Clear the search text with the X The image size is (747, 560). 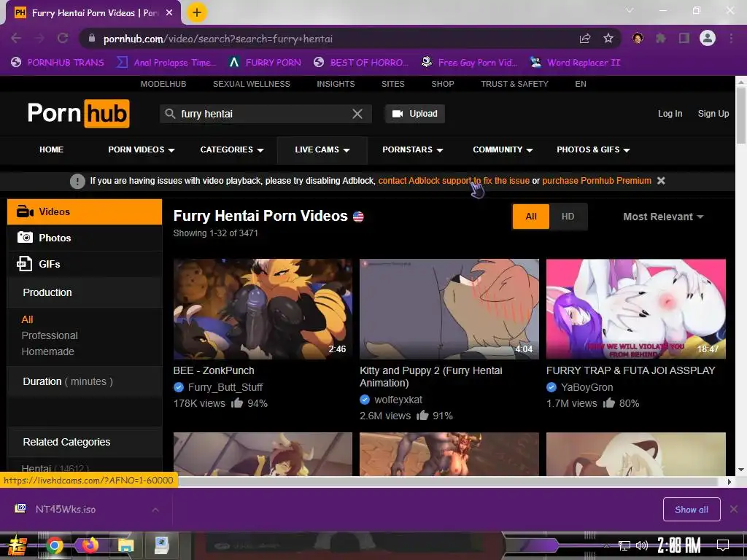pos(357,114)
